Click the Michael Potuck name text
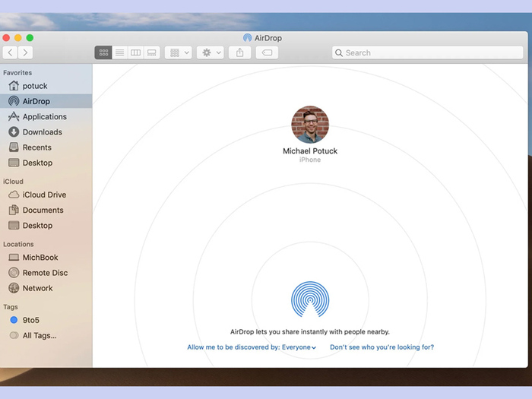The width and height of the screenshot is (532, 399). [310, 151]
